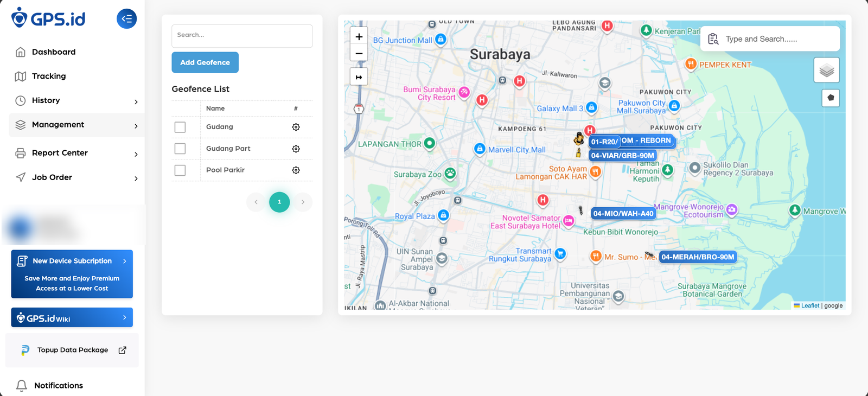This screenshot has height=396, width=868.
Task: Click the Topup external link icon
Action: 123,350
